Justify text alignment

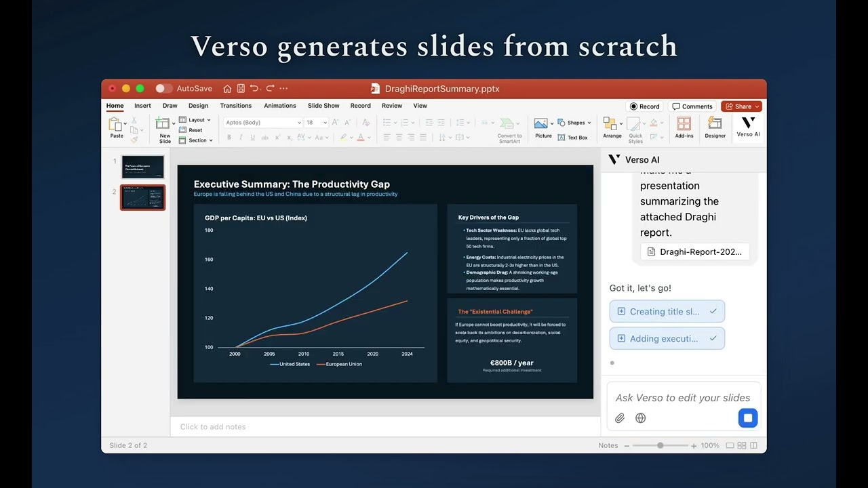[x=423, y=137]
